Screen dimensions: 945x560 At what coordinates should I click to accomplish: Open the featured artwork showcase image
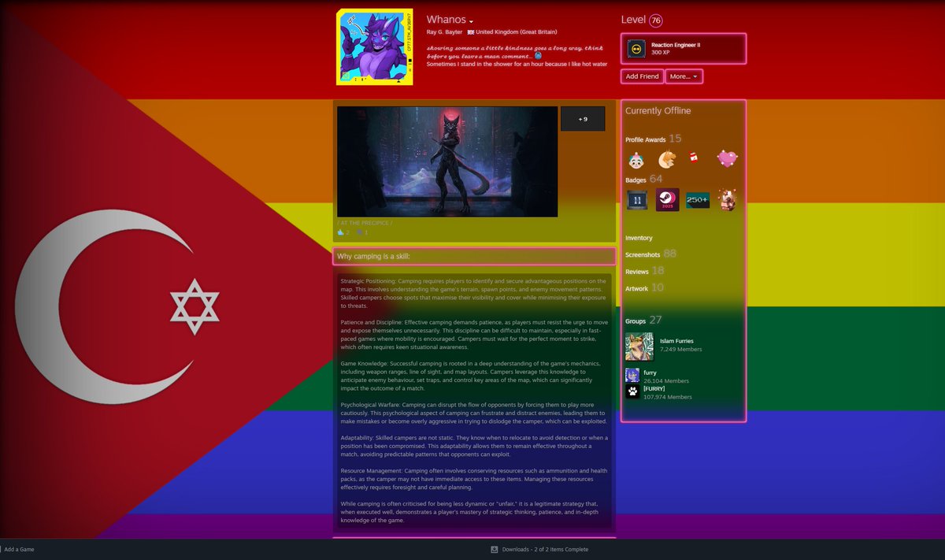pos(447,161)
